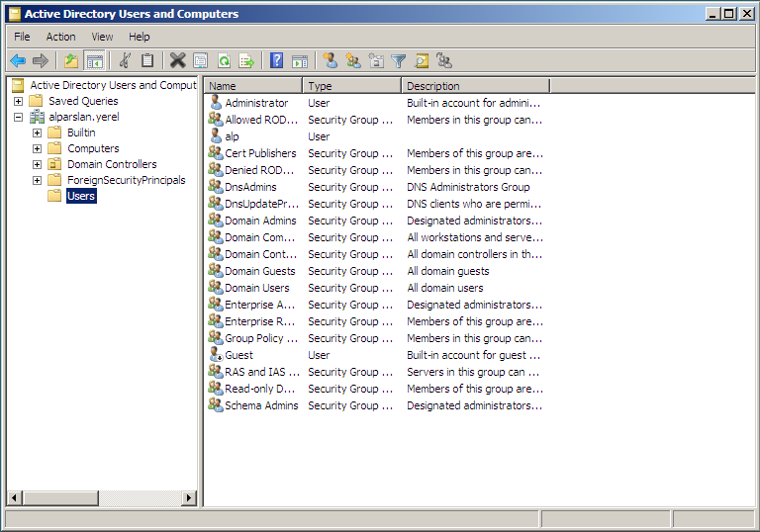Toggle the action pane toolbar icon

[300, 61]
